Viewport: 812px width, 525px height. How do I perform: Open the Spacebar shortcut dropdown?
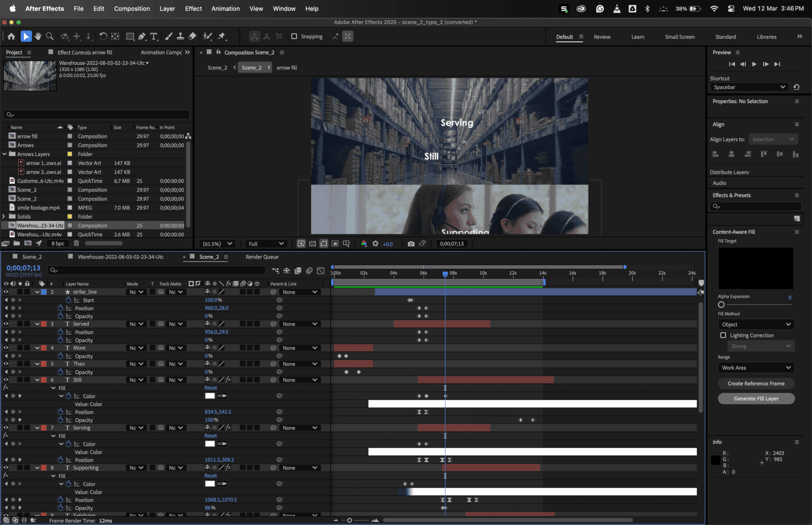pos(750,87)
